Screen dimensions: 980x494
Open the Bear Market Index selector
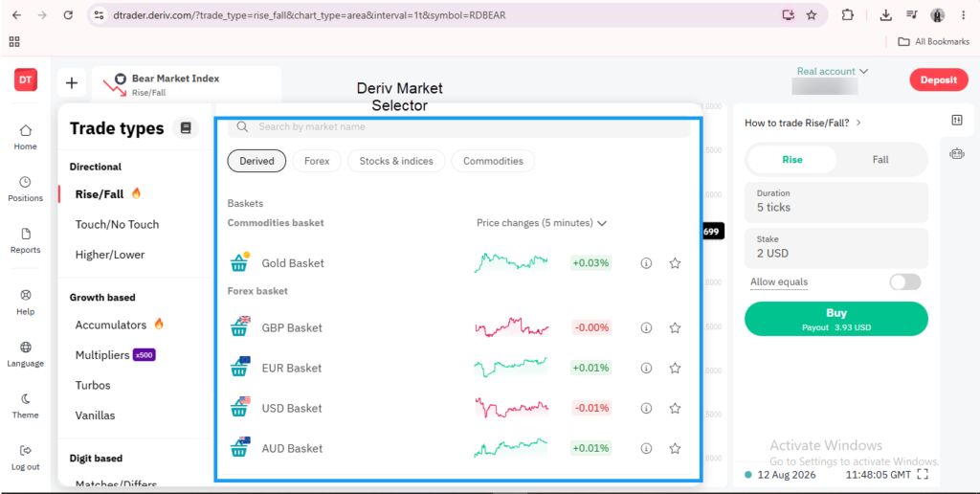click(187, 84)
